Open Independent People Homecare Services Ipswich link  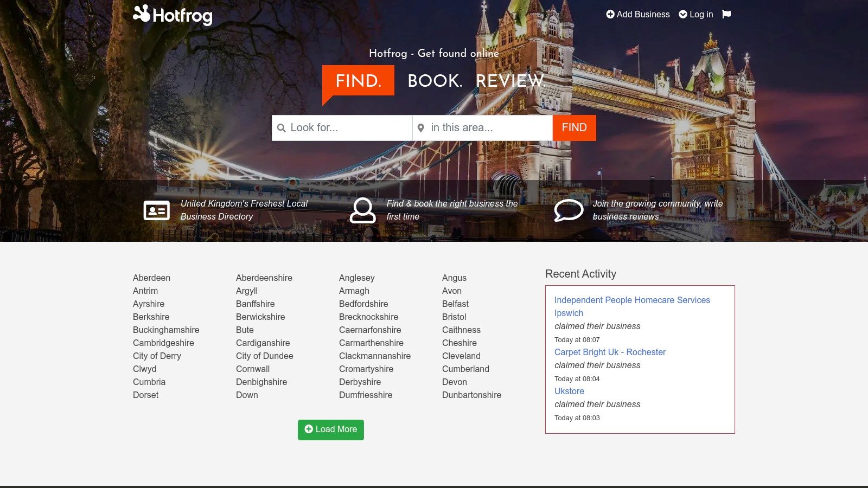pyautogui.click(x=632, y=306)
